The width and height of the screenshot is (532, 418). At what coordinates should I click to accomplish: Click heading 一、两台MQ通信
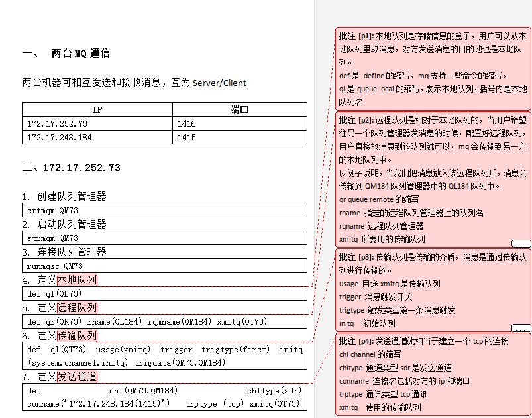(x=66, y=53)
